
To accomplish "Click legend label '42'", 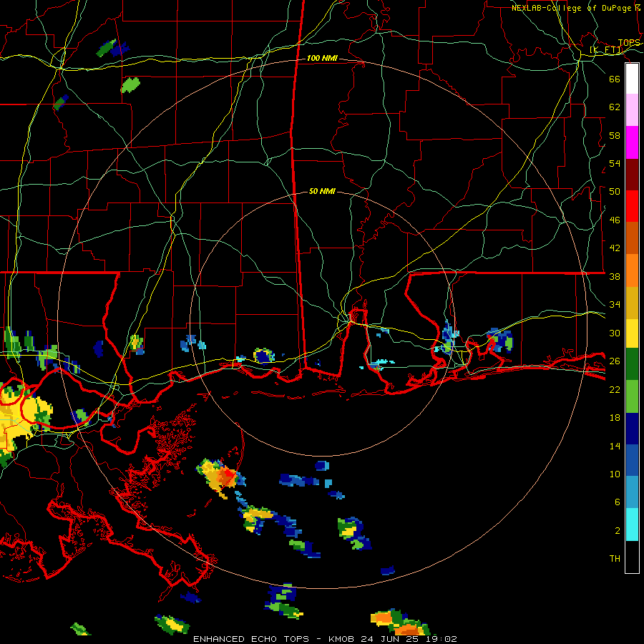I will click(615, 248).
